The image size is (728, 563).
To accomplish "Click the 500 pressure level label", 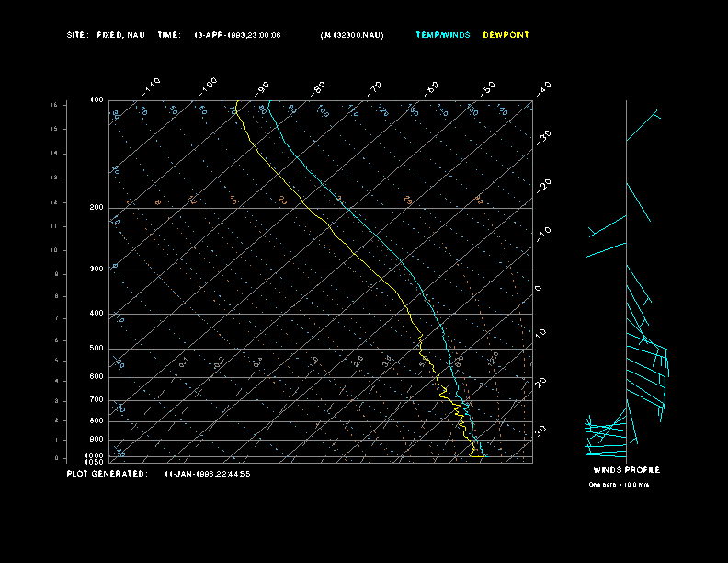I will coord(97,349).
